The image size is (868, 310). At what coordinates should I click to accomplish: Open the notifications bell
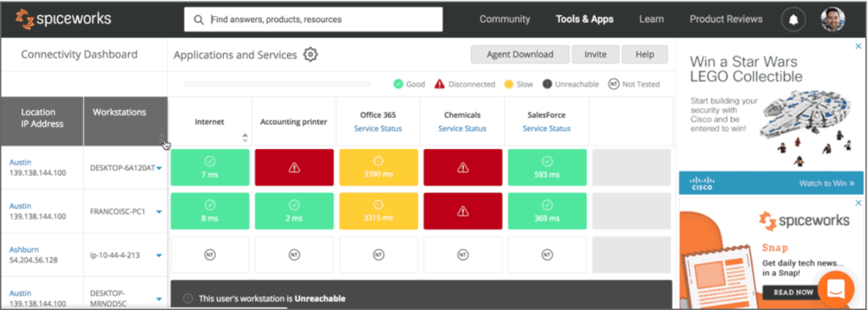(x=793, y=19)
